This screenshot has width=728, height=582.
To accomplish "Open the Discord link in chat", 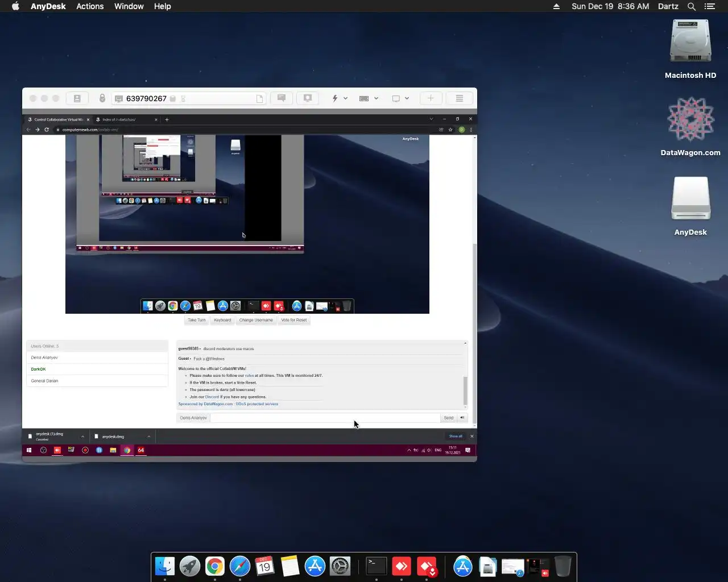I will point(212,397).
